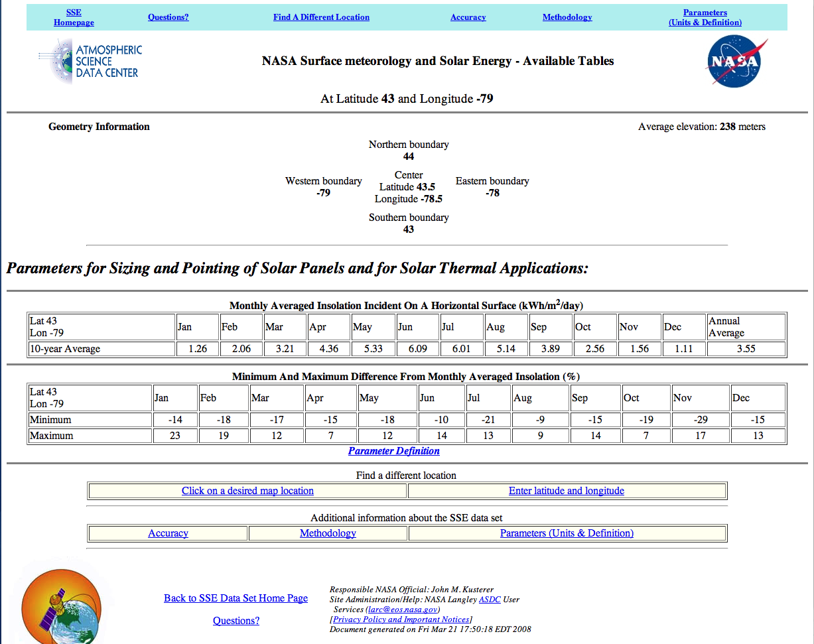The height and width of the screenshot is (644, 814).
Task: Open the Accuracy link near page bottom
Action: (x=168, y=533)
